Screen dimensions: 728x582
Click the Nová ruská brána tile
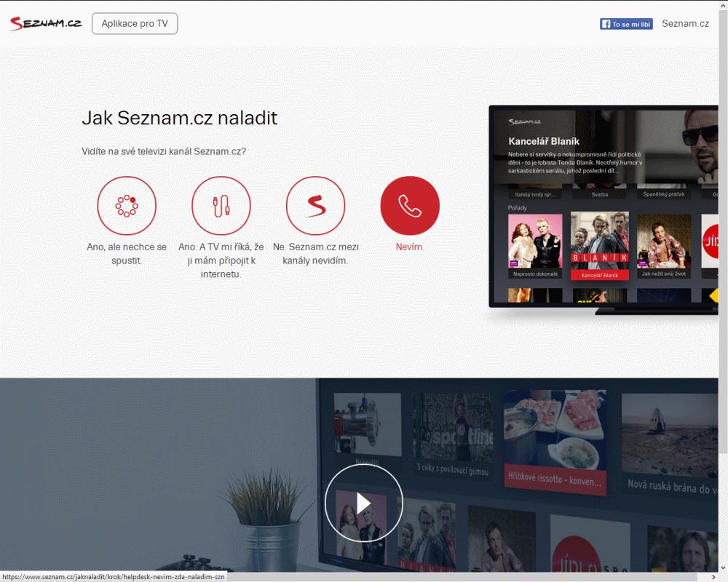tap(670, 443)
